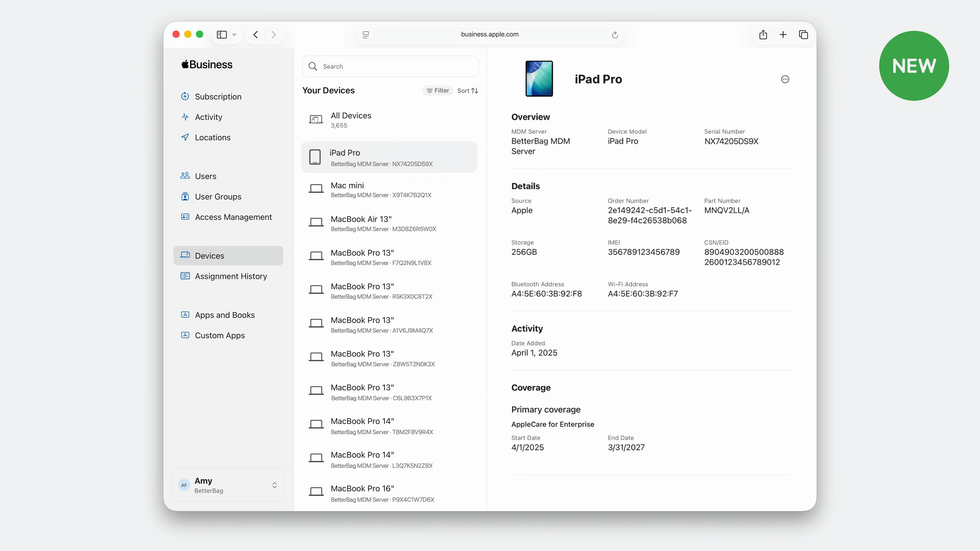980x551 pixels.
Task: Click the reload page icon in address bar
Action: tap(614, 35)
